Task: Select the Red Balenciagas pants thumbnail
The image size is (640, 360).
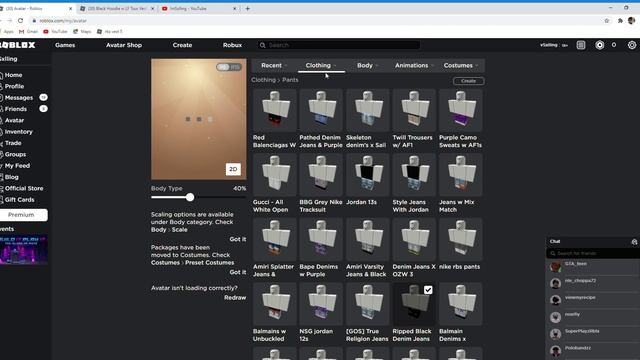Action: [x=274, y=110]
